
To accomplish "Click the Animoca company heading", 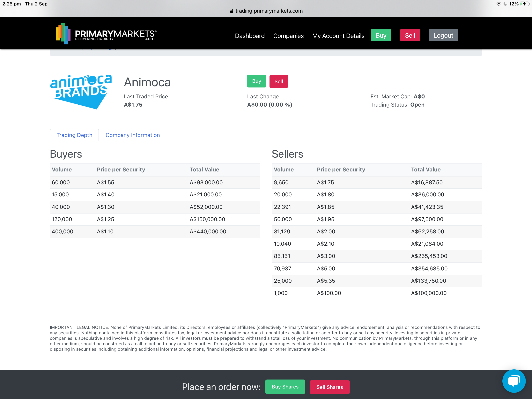I will click(147, 82).
